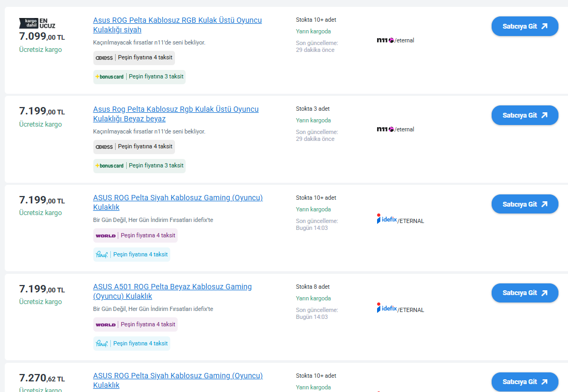Open ASUS ROG Pelta Siyah link priced 7.270,62
Viewport: 568px width, 392px height.
click(x=178, y=380)
